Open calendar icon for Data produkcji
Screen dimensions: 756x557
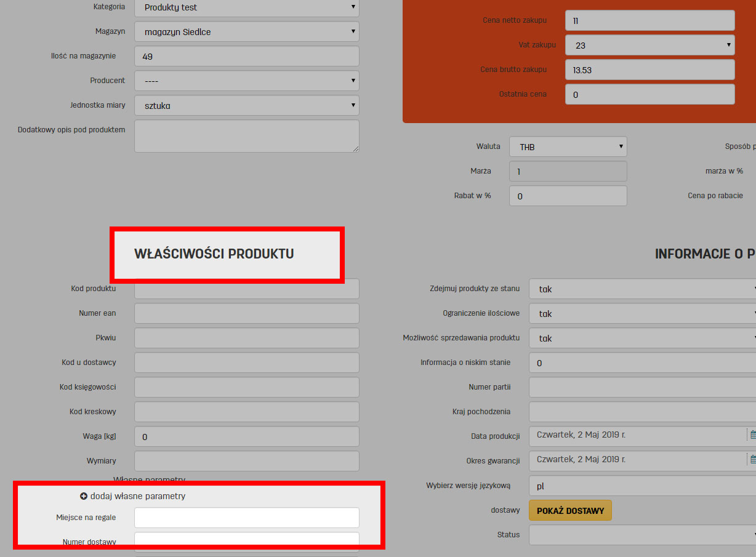[752, 435]
